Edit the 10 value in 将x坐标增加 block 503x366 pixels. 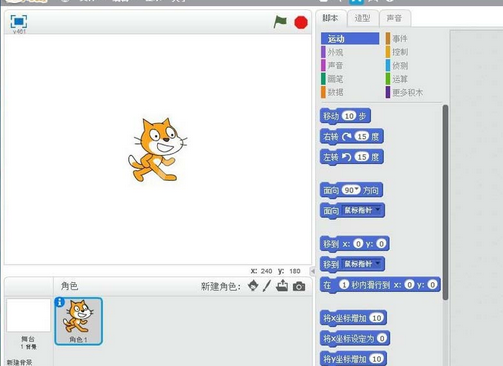coord(377,318)
